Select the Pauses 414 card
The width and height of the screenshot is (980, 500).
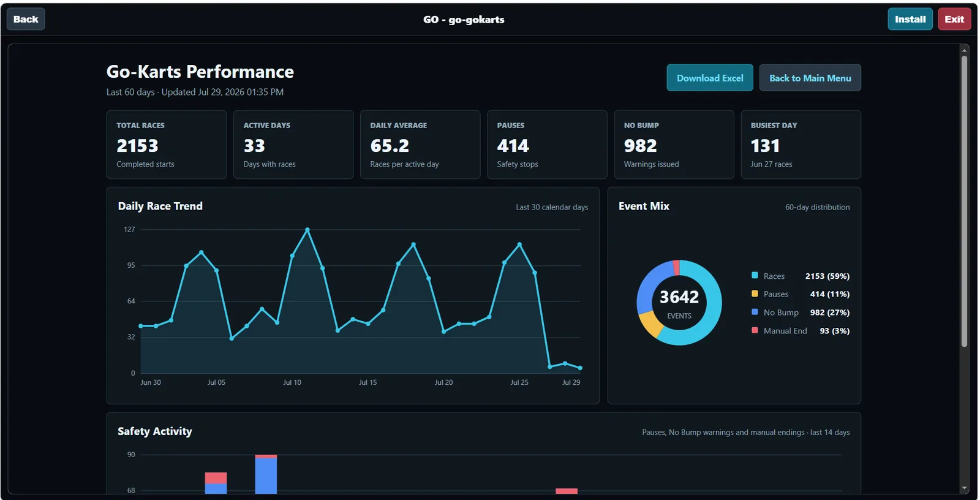(x=547, y=145)
